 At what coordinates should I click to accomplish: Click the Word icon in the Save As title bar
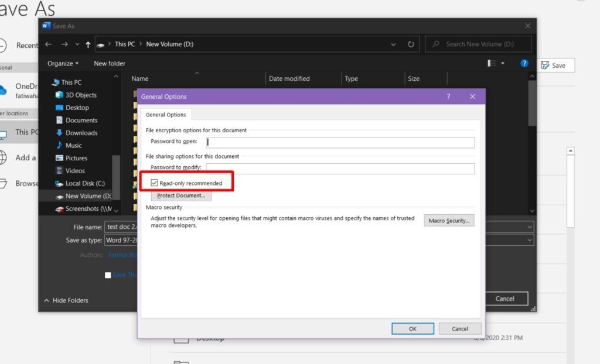46,26
